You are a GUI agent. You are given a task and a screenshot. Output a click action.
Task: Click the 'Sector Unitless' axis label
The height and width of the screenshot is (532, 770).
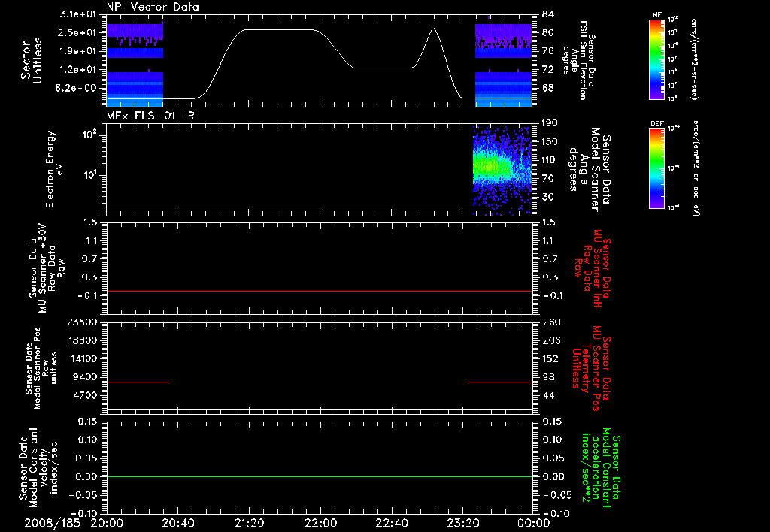31,60
